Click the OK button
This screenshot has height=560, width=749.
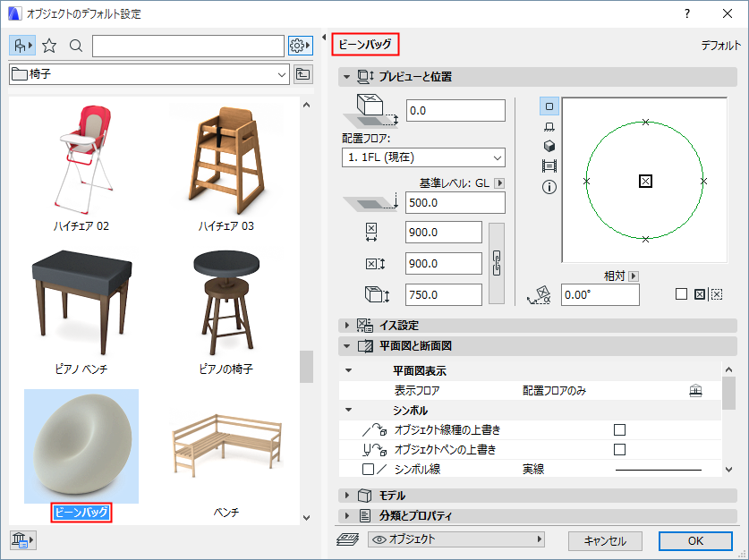[x=695, y=541]
